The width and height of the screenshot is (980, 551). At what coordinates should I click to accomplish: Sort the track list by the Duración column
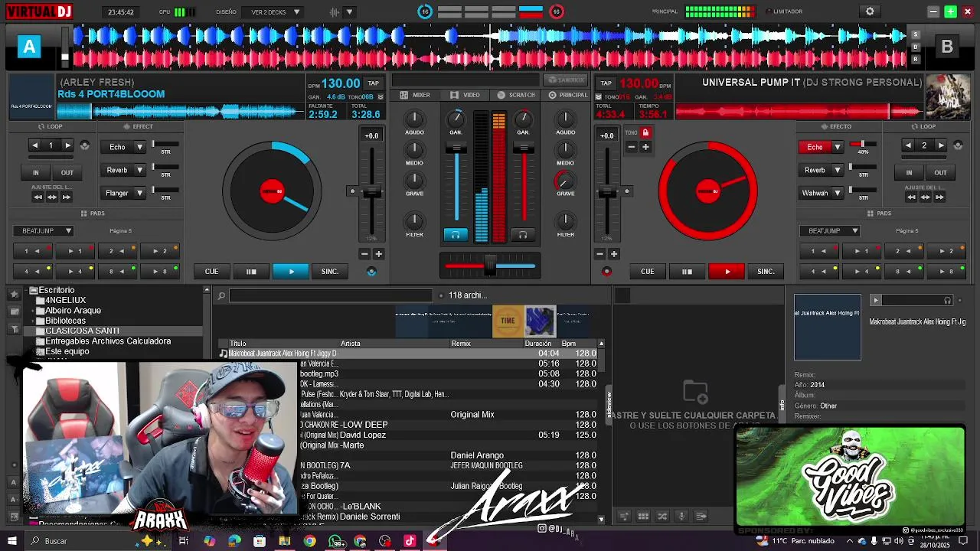tap(537, 344)
